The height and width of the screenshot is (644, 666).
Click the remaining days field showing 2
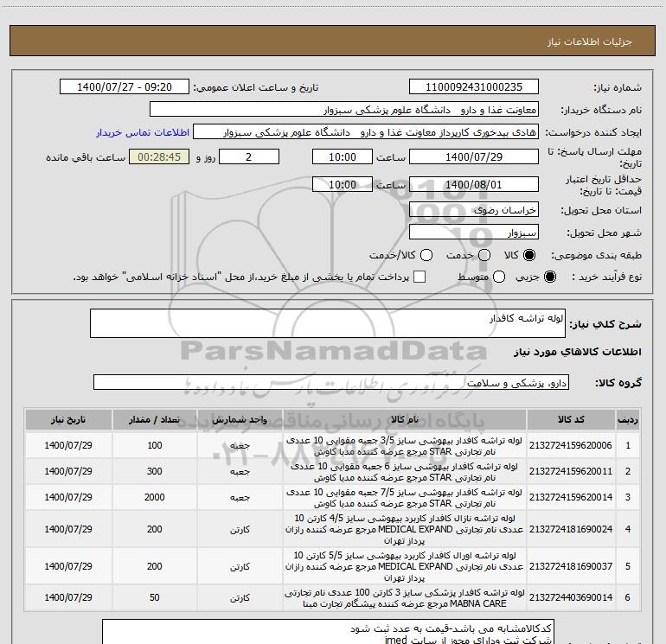249,156
